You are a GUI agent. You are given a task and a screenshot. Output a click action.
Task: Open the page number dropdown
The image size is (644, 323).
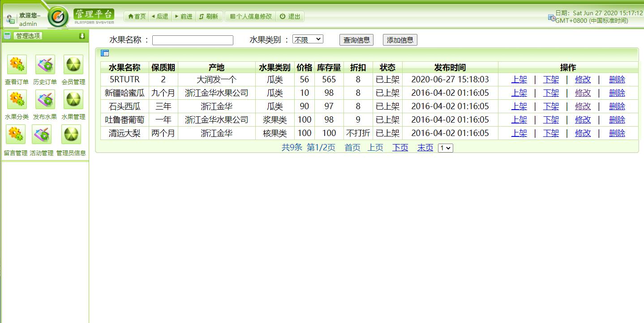coord(445,148)
